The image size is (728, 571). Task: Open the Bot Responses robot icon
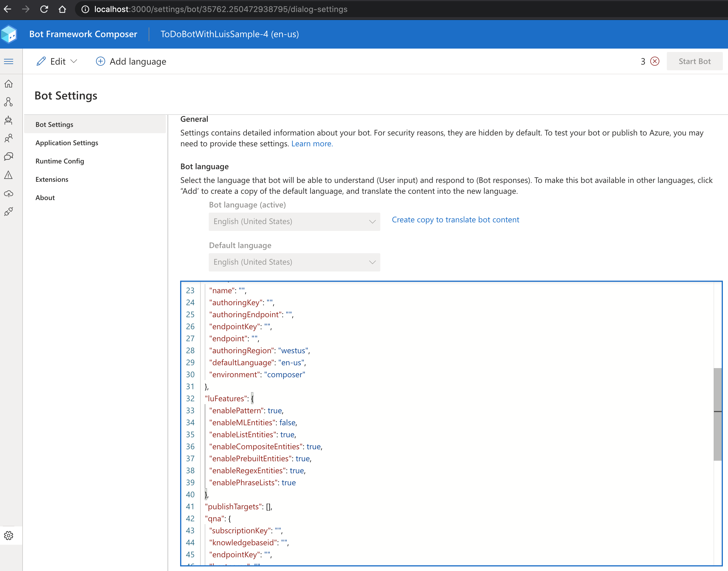9,120
